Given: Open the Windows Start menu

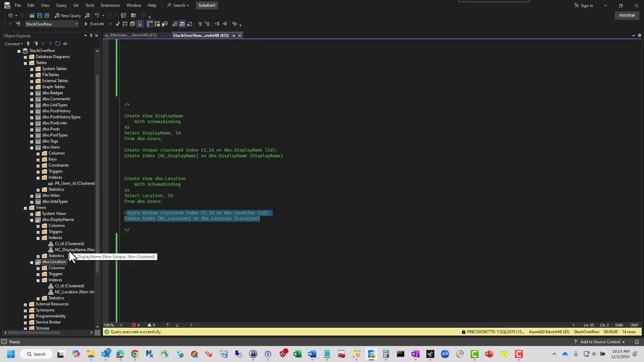Looking at the screenshot, I should 11,354.
